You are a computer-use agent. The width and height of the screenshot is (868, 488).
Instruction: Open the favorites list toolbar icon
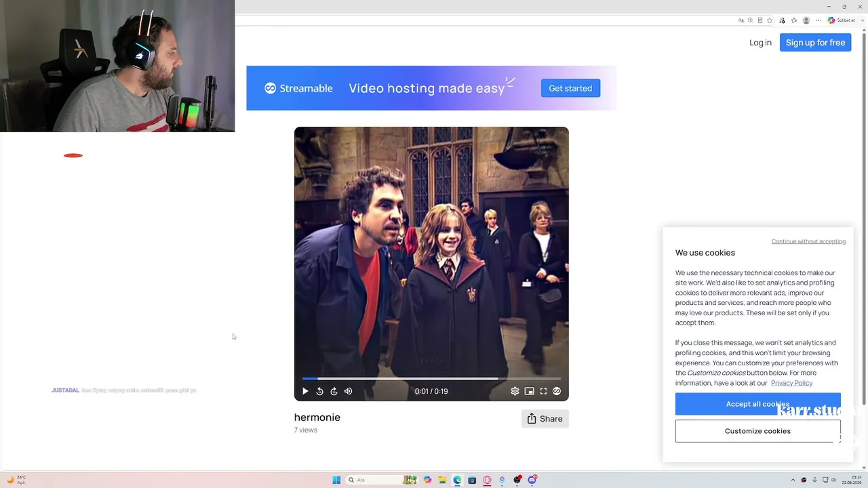tap(794, 20)
